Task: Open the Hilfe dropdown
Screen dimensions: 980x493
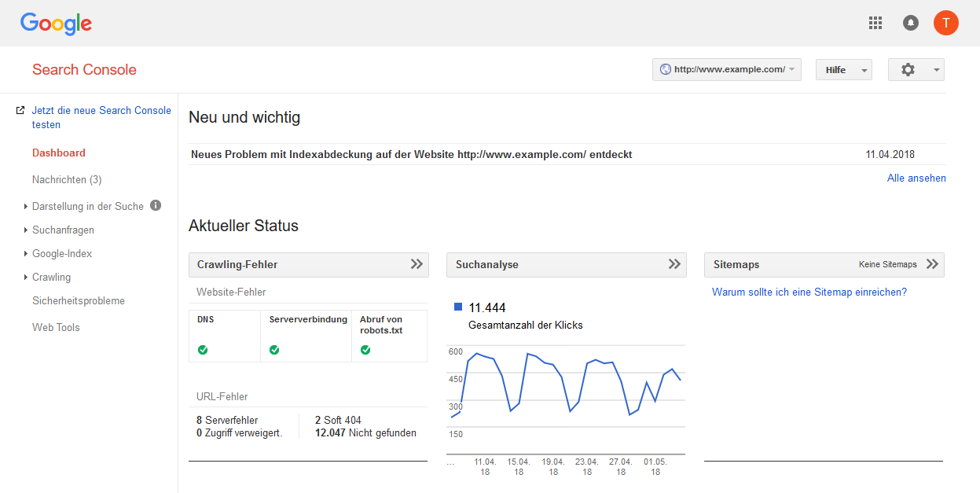Action: click(x=843, y=69)
